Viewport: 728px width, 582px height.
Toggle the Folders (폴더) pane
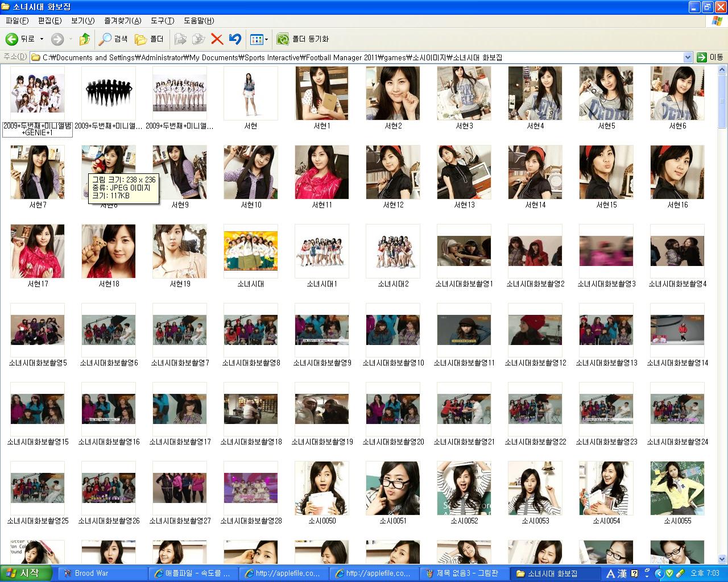click(x=149, y=39)
